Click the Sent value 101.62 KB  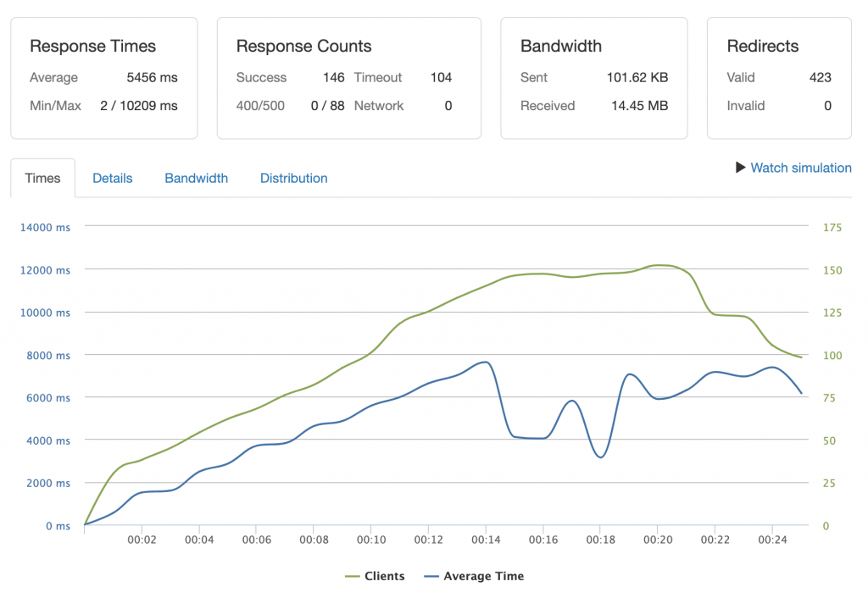click(x=637, y=77)
